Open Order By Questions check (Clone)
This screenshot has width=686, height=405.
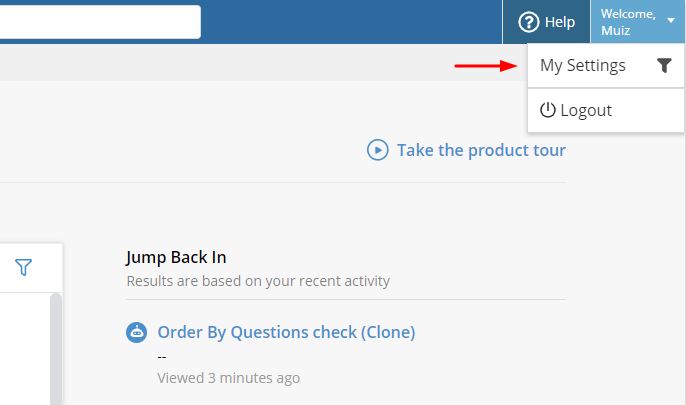[x=286, y=332]
